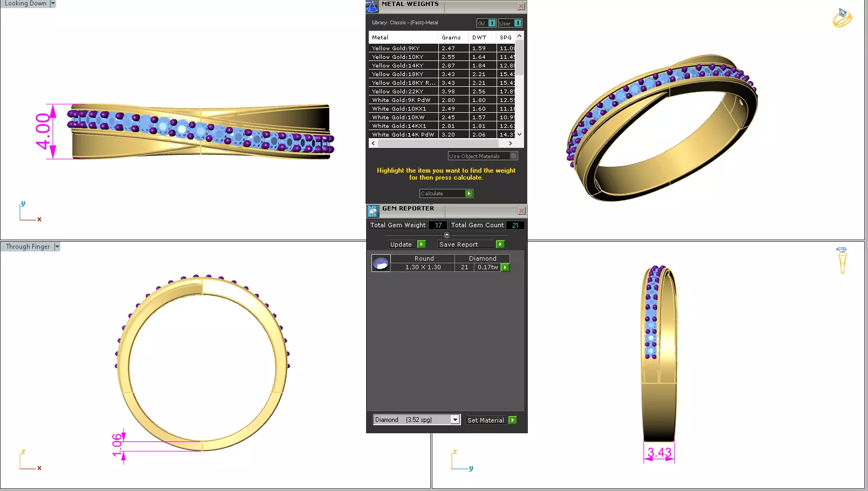This screenshot has width=868, height=491.
Task: Click green arrow next to Save Report
Action: point(500,244)
